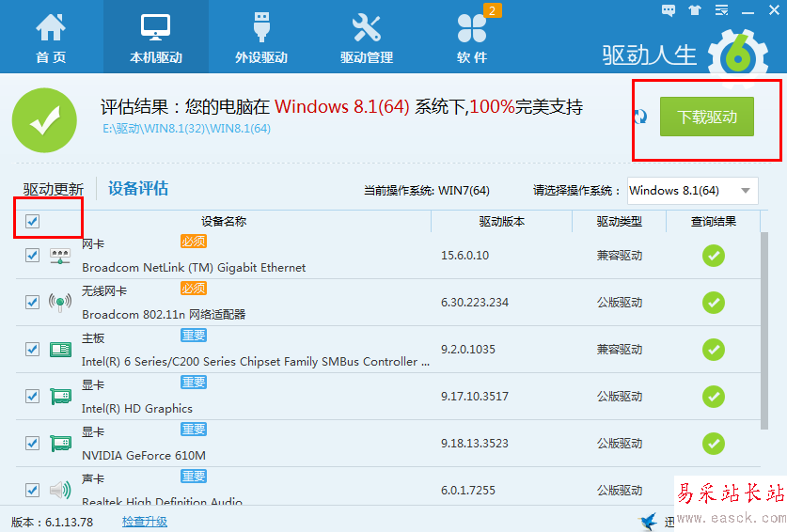787x532 pixels.
Task: Click the 必须 badge on 无线网卡 row
Action: tap(194, 289)
